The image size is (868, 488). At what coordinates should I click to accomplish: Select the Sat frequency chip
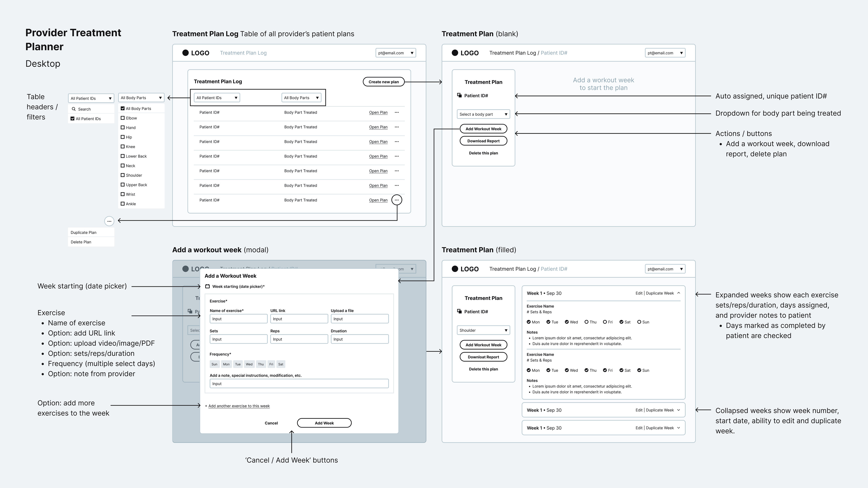pyautogui.click(x=281, y=364)
